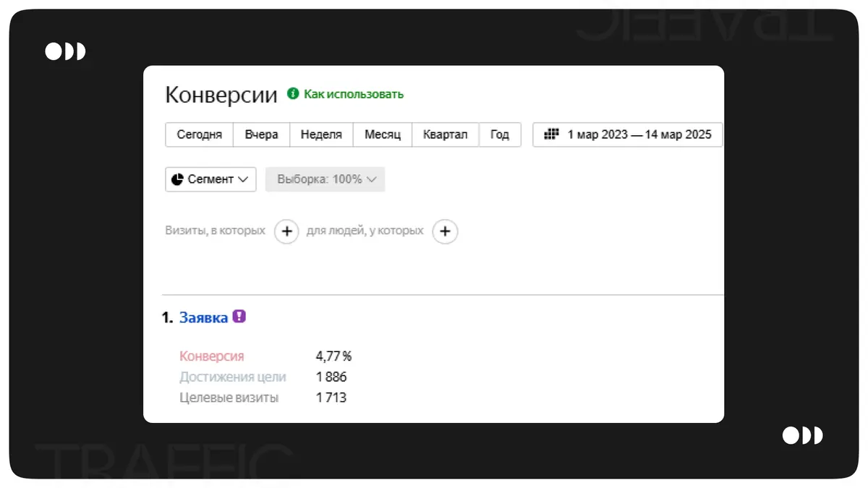Screen dimensions: 868x488
Task: Choose the Неделя period tab
Action: click(321, 134)
